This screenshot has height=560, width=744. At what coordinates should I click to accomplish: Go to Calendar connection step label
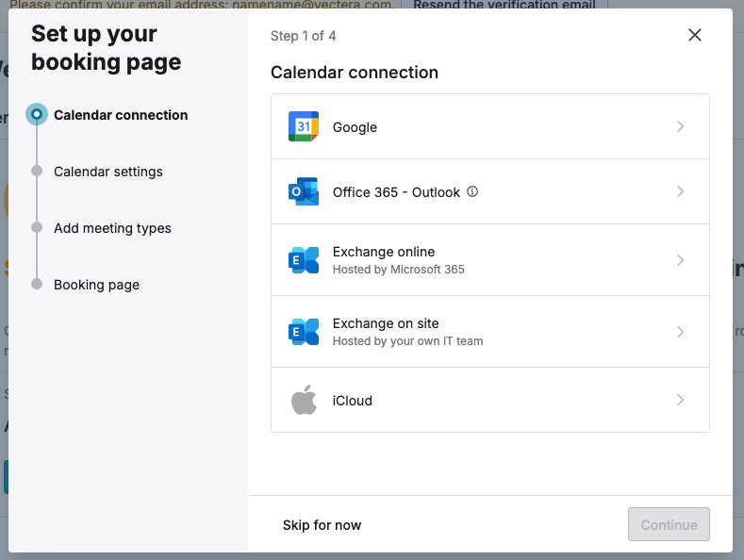(x=121, y=115)
